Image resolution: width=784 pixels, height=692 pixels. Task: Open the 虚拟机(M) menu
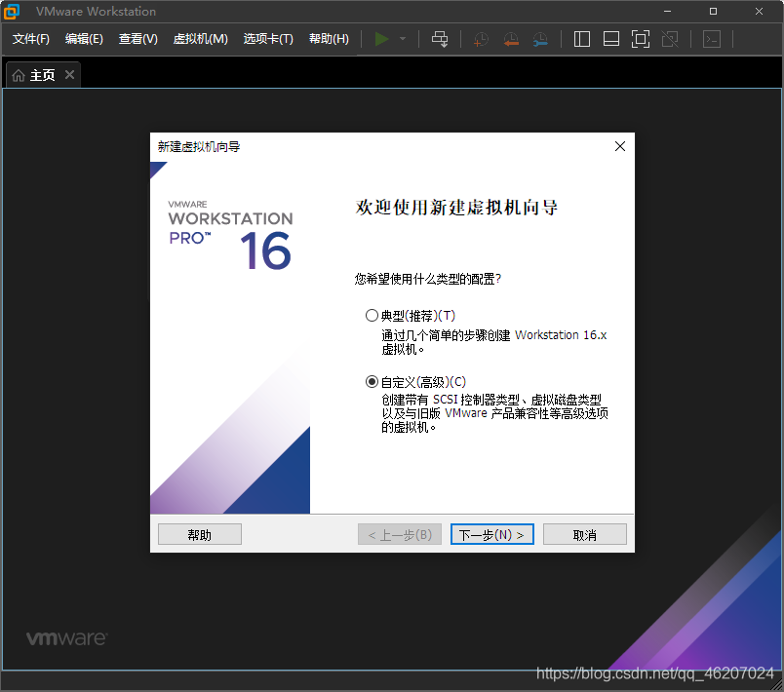[x=201, y=39]
